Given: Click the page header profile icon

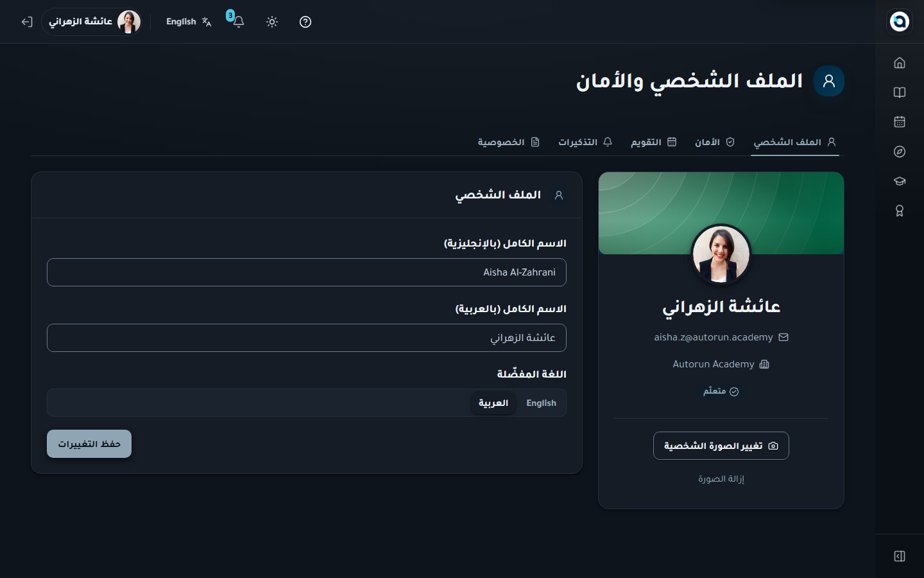Looking at the screenshot, I should pyautogui.click(x=829, y=81).
